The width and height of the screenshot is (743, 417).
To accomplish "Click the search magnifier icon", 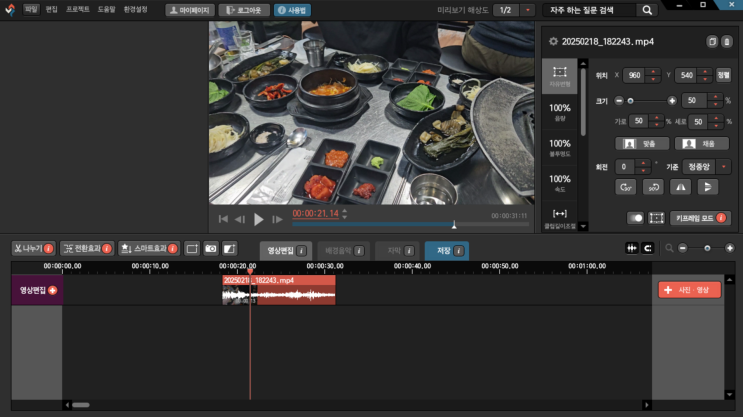I will point(647,10).
